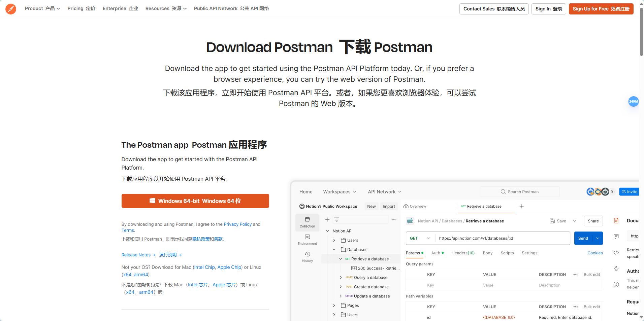Click the Chinese x64 Linux link
This screenshot has height=321, width=644.
(x=130, y=292)
